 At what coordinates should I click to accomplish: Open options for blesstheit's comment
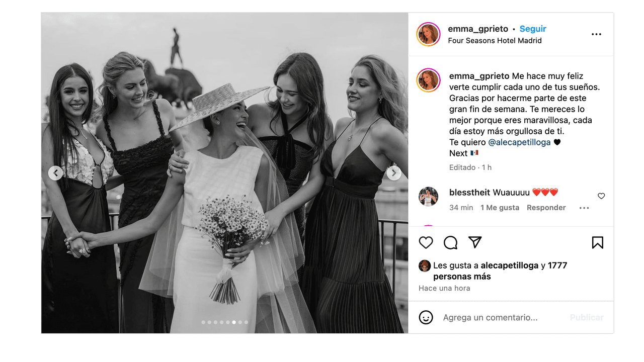(x=584, y=208)
